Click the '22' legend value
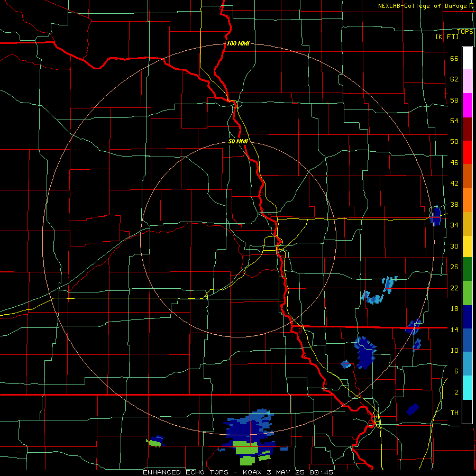Viewport: 476px width, 476px height. coord(454,288)
